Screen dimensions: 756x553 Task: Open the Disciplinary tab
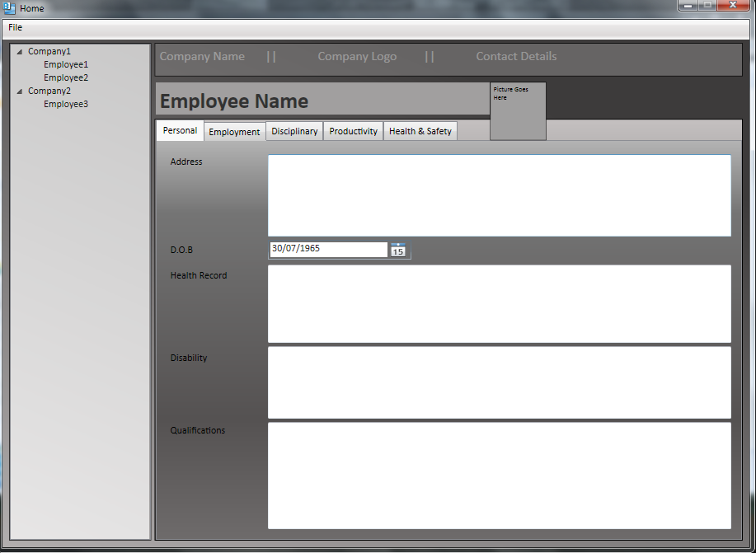pyautogui.click(x=294, y=132)
